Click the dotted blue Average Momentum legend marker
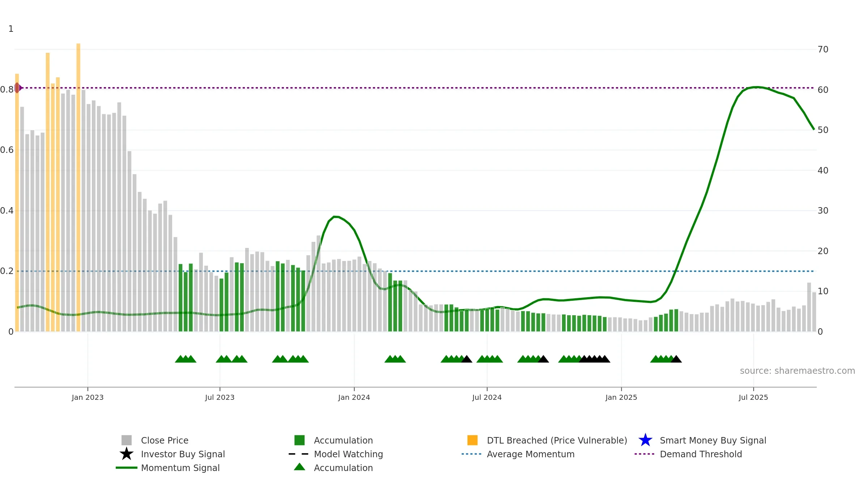868x488 pixels. point(471,454)
